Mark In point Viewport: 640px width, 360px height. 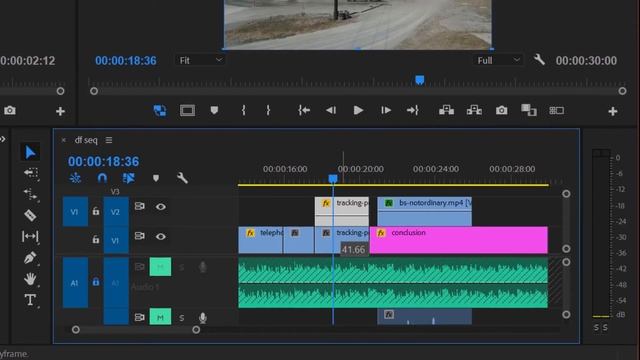243,110
